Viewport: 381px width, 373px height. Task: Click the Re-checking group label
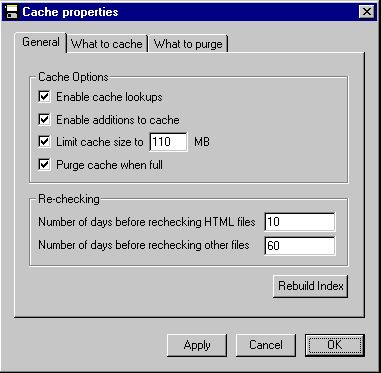tap(69, 199)
